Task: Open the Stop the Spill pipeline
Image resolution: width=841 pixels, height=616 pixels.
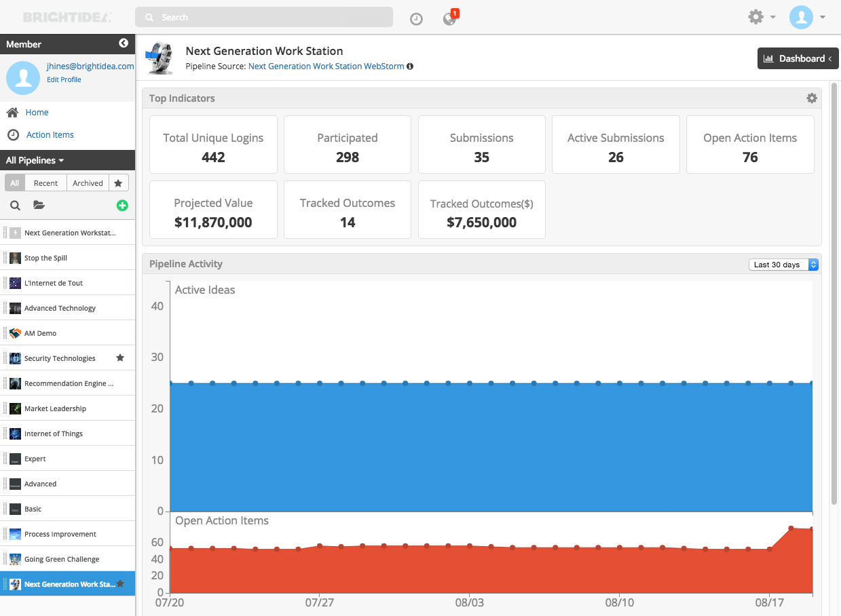Action: point(68,258)
